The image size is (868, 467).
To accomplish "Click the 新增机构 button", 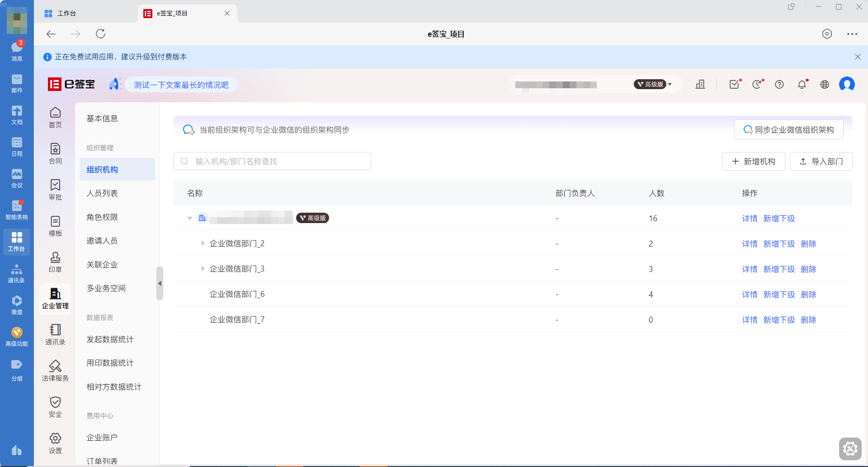I will point(754,162).
